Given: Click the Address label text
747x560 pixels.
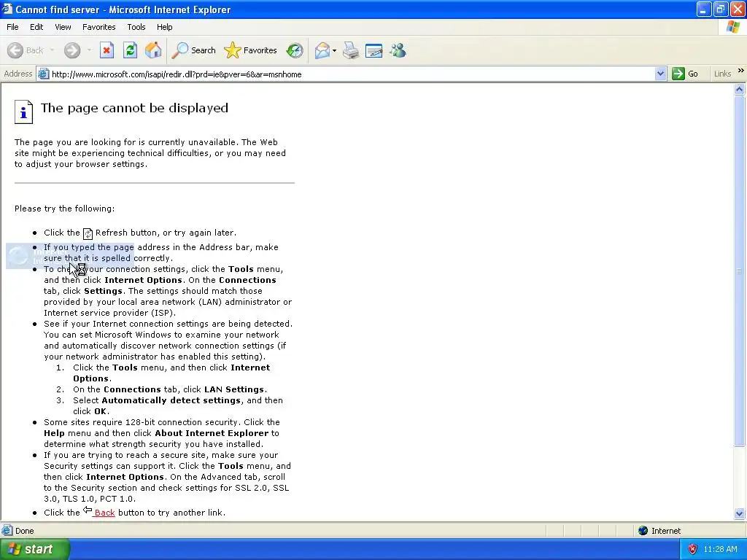Looking at the screenshot, I should pyautogui.click(x=18, y=74).
